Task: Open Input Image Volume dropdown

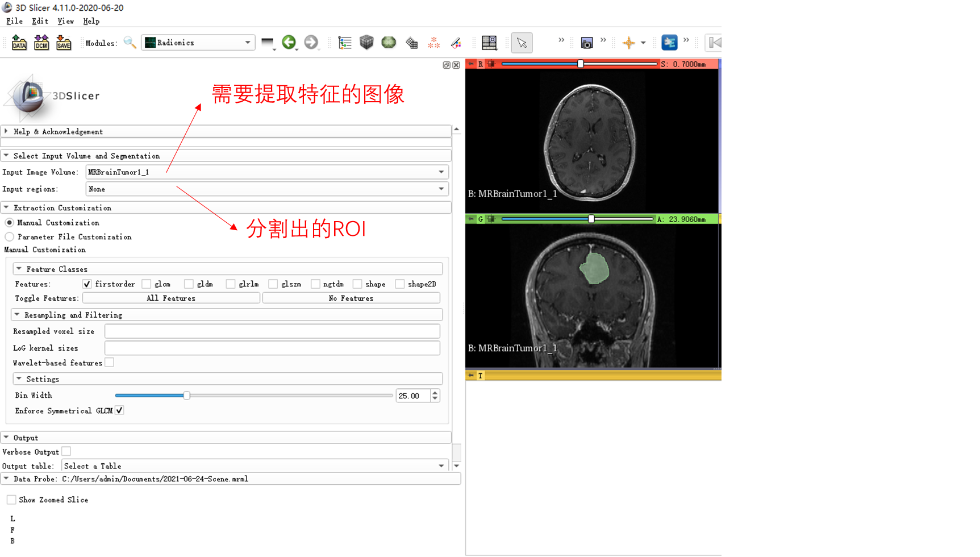Action: tap(267, 172)
